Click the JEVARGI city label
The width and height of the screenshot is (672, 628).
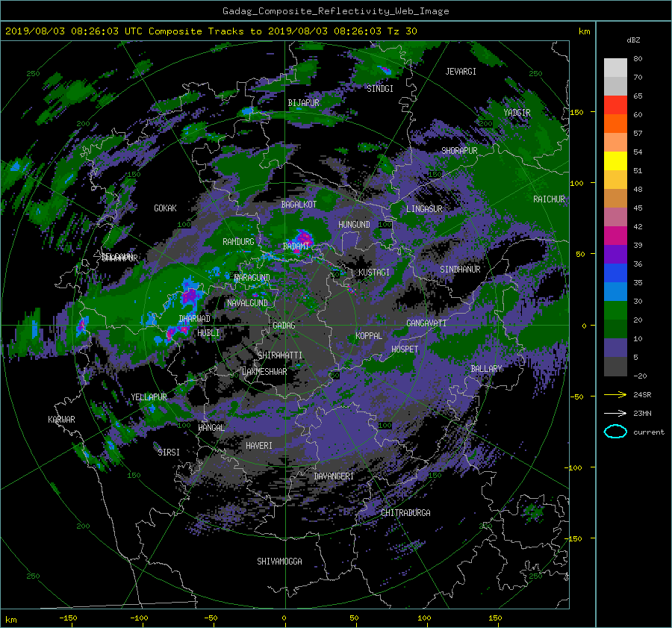pos(461,72)
